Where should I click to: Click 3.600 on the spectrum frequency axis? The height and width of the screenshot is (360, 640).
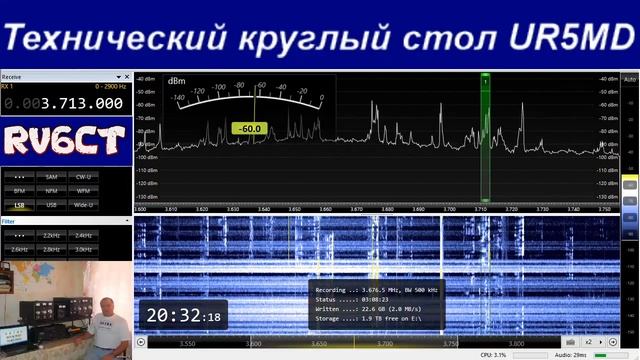click(140, 209)
